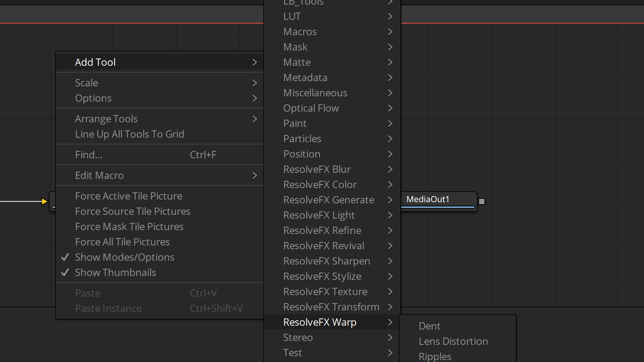Expand the Macros tool category

tap(332, 32)
